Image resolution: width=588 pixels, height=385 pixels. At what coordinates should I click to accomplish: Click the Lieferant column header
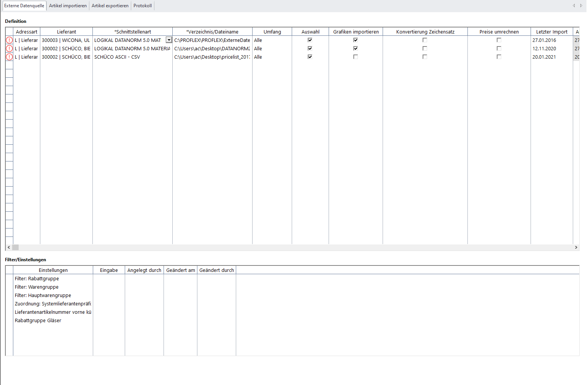(x=67, y=32)
